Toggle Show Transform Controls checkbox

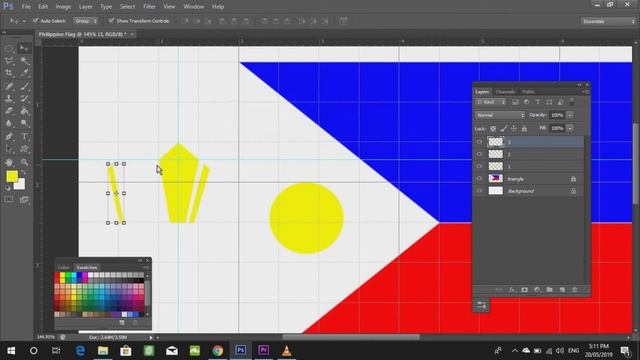(x=111, y=20)
